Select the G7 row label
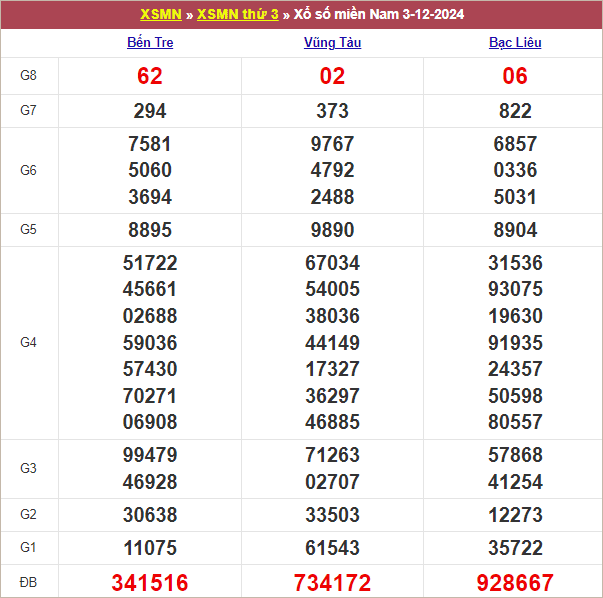603x598 pixels. [28, 110]
